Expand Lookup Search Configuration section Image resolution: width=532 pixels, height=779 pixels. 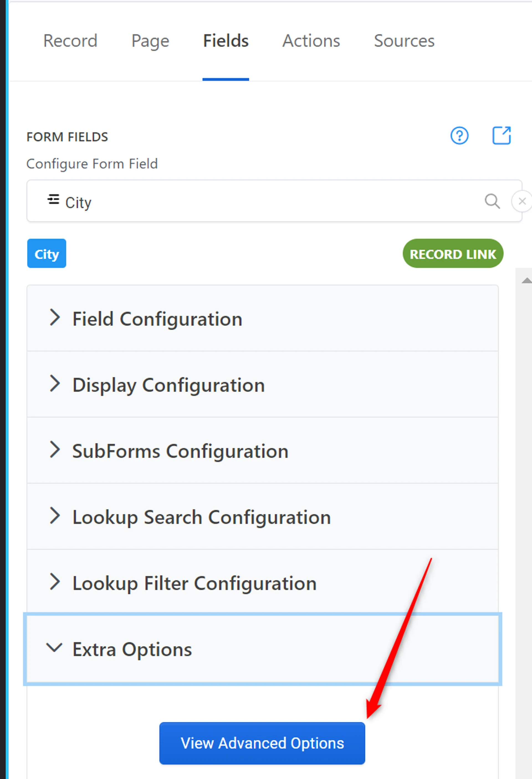click(201, 516)
